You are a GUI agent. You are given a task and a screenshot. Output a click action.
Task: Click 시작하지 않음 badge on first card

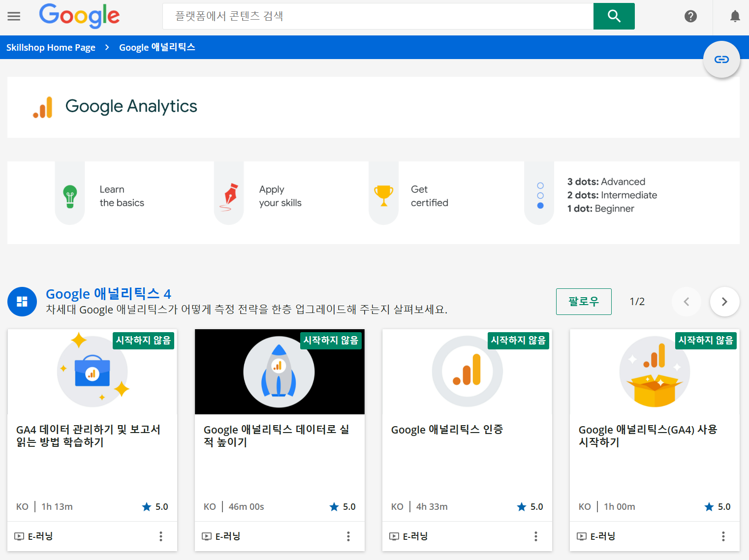click(143, 341)
